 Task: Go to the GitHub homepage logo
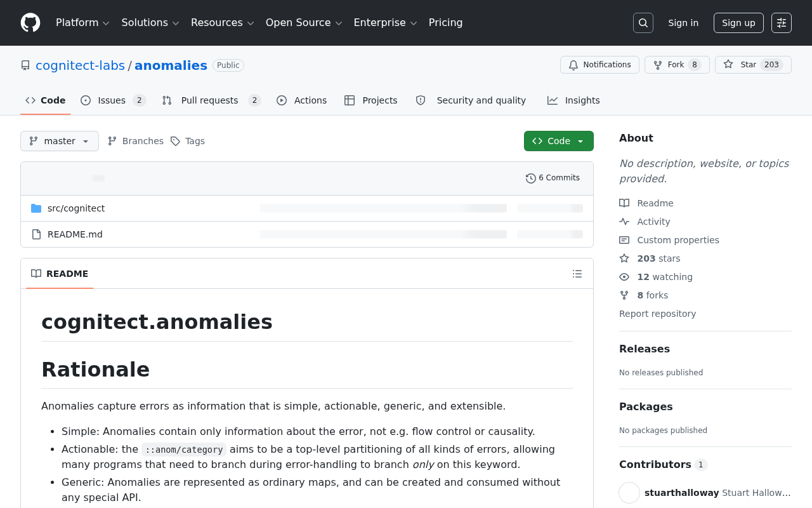click(30, 23)
